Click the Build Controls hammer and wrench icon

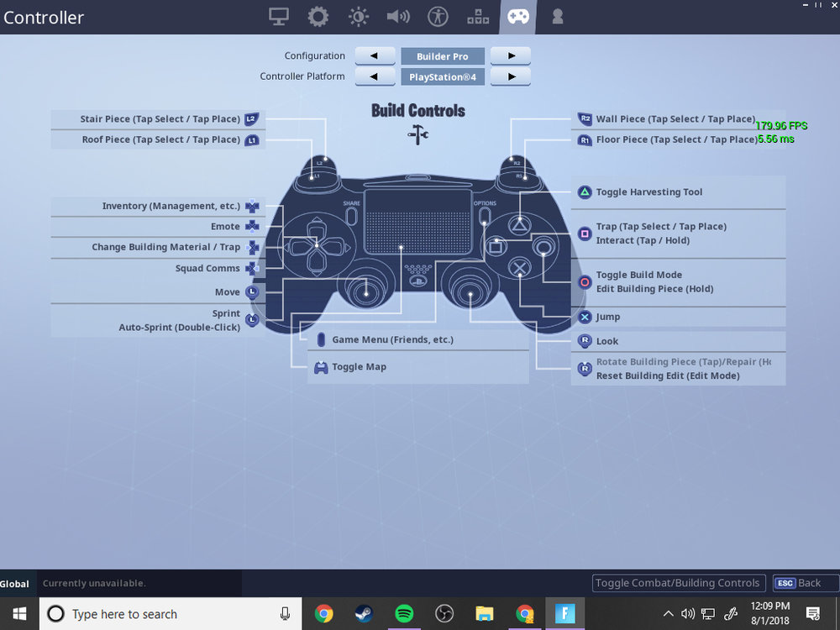[417, 134]
